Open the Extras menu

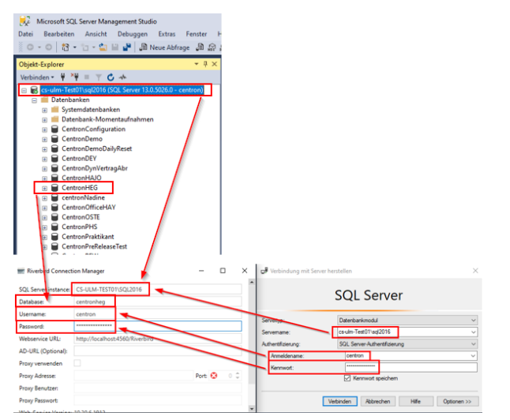(x=167, y=34)
